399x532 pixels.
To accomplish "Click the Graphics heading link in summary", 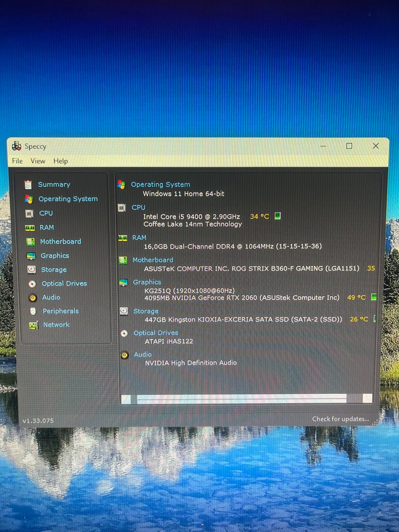I will point(147,282).
